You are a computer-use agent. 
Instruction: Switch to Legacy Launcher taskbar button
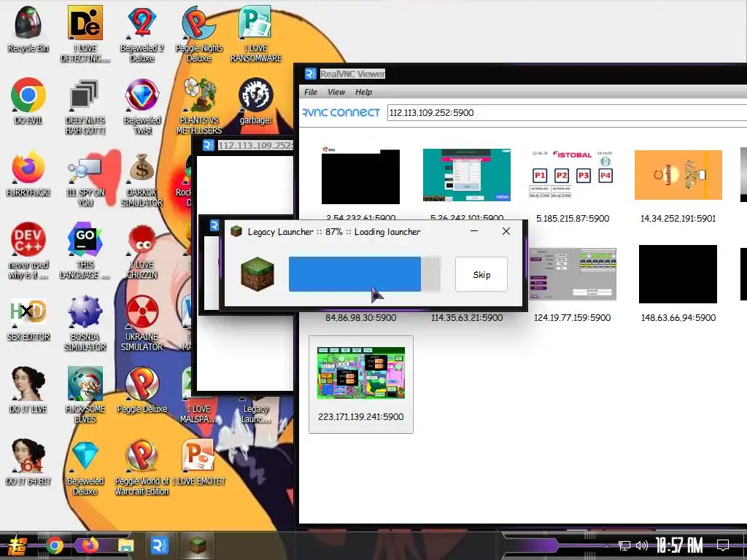click(x=197, y=545)
